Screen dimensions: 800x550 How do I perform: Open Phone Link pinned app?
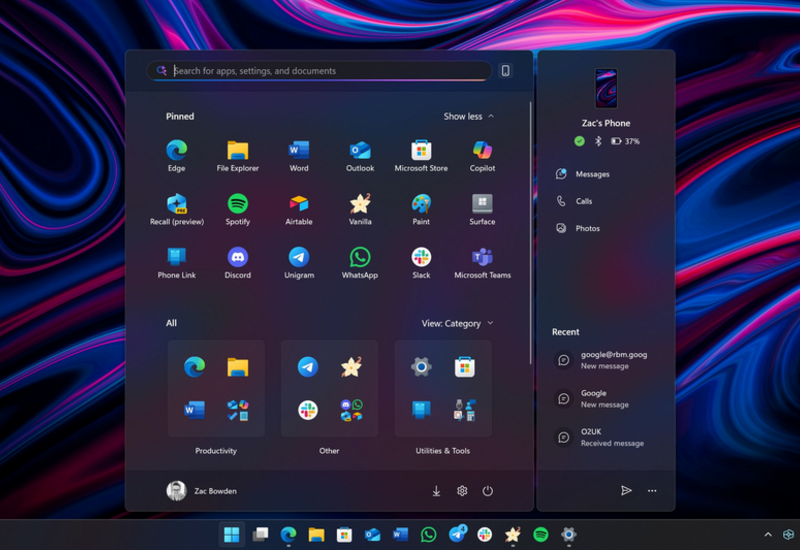click(177, 263)
